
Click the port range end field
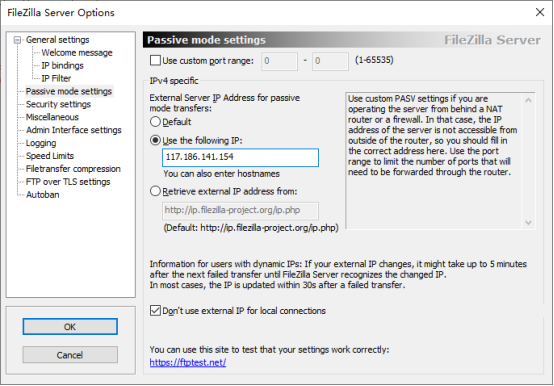[x=330, y=61]
